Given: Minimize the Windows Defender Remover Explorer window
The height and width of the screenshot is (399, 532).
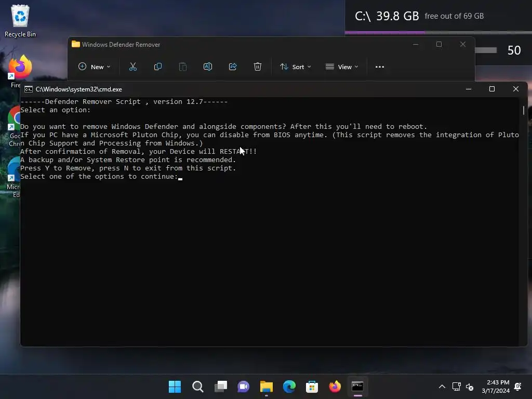Looking at the screenshot, I should pyautogui.click(x=416, y=45).
